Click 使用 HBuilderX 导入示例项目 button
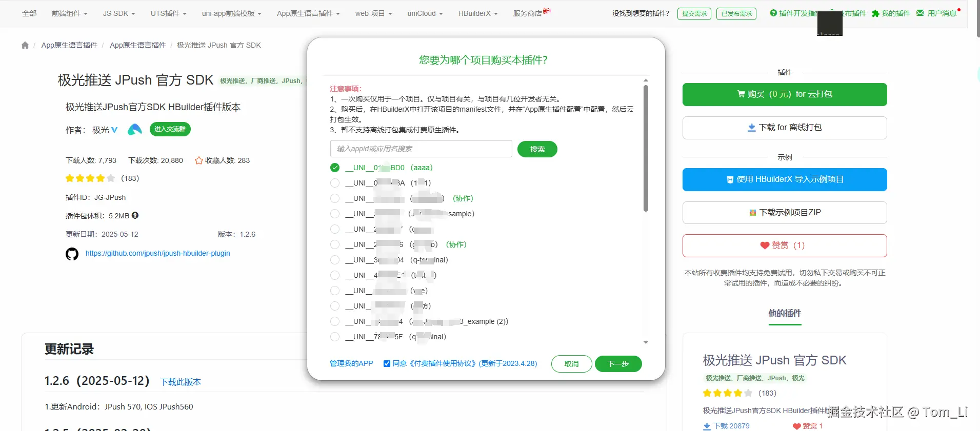The width and height of the screenshot is (980, 431). [785, 179]
